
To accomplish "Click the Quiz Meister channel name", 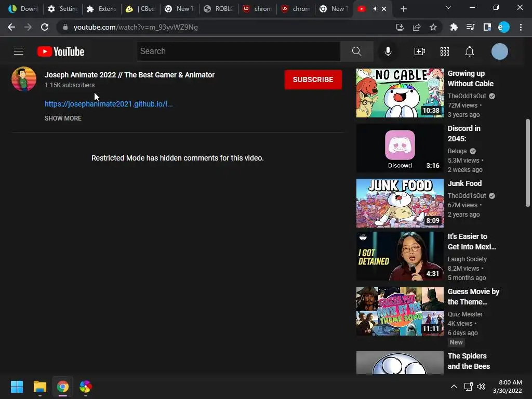I will click(465, 314).
